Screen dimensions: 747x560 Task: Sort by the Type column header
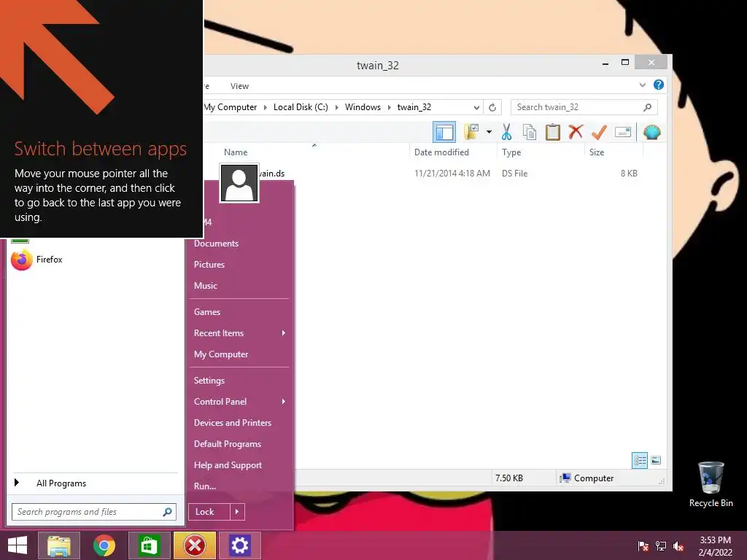(x=511, y=152)
